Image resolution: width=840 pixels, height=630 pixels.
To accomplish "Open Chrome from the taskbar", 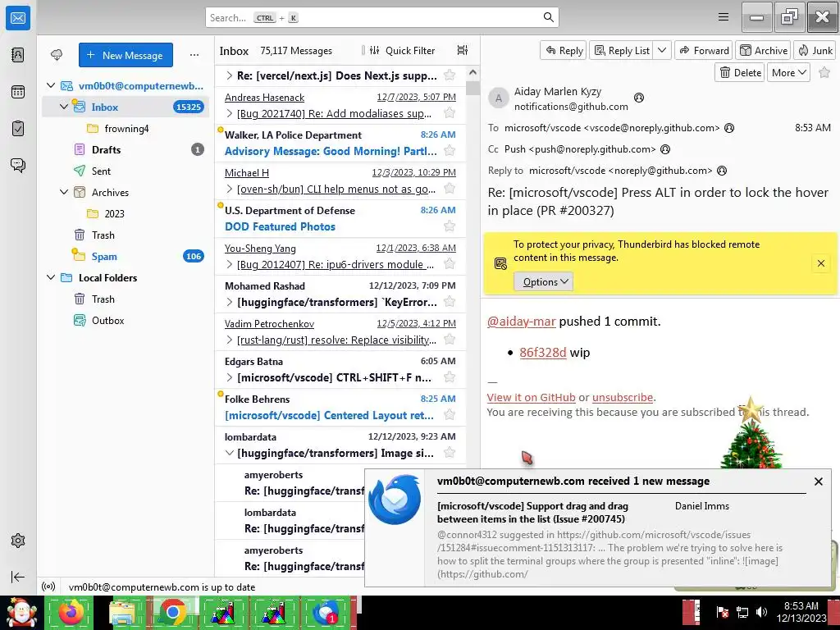I will [x=172, y=612].
